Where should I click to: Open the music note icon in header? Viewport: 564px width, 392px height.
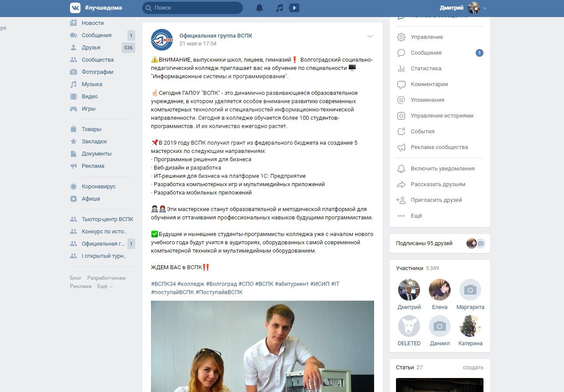click(x=280, y=8)
